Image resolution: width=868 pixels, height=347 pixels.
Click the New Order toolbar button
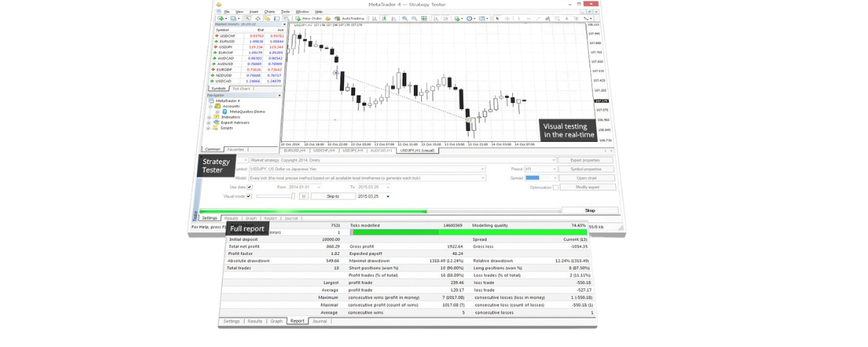coord(309,18)
